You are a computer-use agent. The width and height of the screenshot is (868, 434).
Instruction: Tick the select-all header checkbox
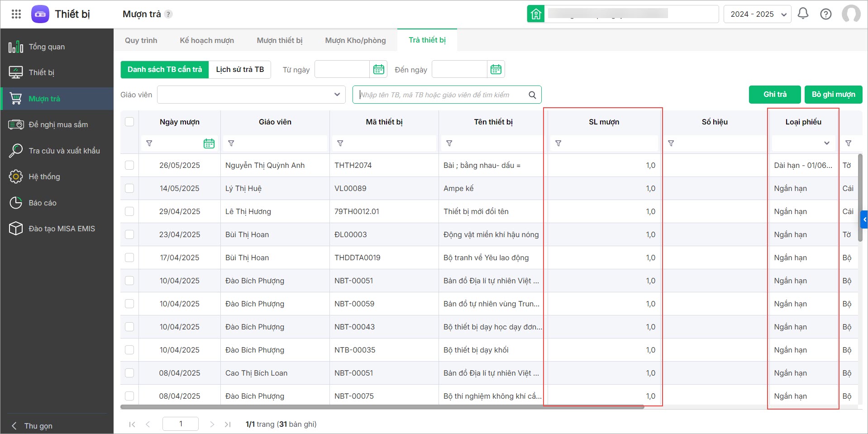click(129, 122)
